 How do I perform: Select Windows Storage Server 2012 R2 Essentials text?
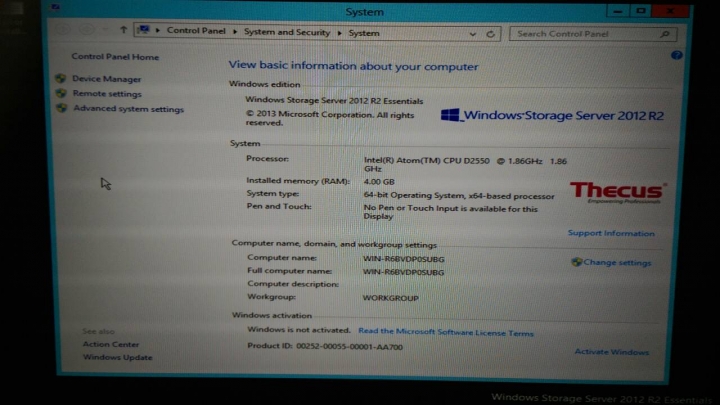(x=334, y=101)
